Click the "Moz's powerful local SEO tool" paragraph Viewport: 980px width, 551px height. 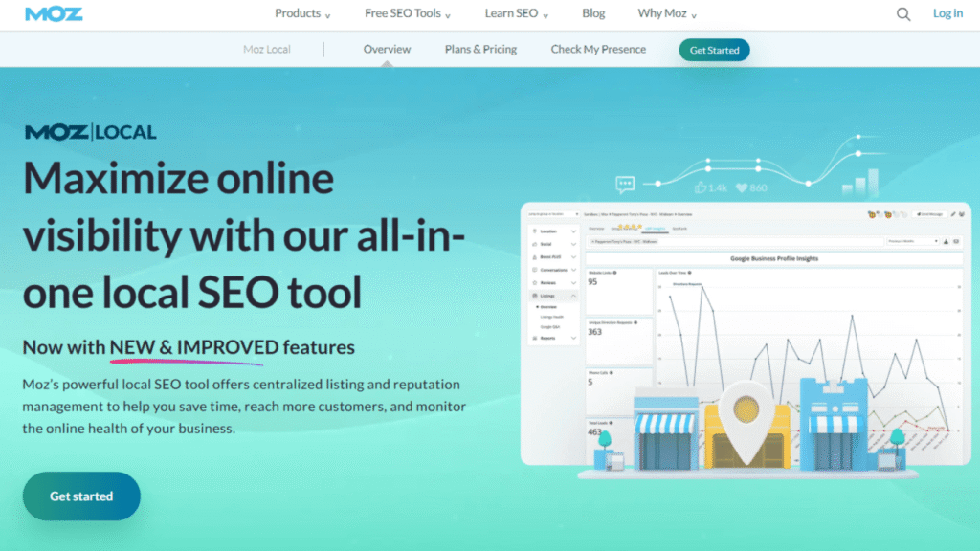(244, 406)
